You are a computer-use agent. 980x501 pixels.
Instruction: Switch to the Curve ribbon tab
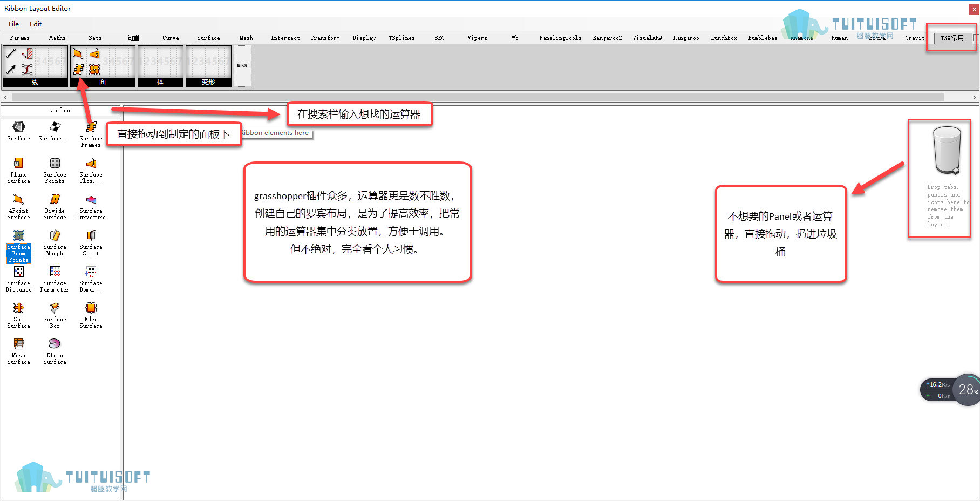[171, 38]
